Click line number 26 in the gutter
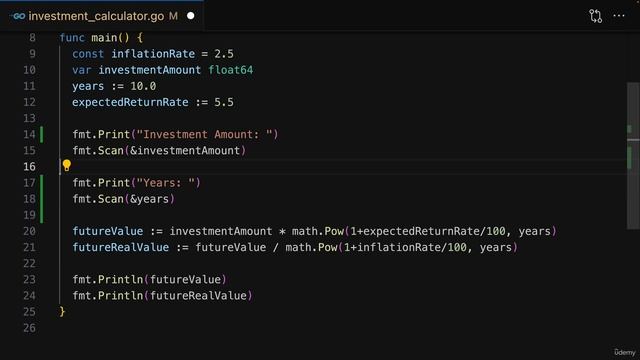Screen dimensions: 640x360 (x=29, y=328)
